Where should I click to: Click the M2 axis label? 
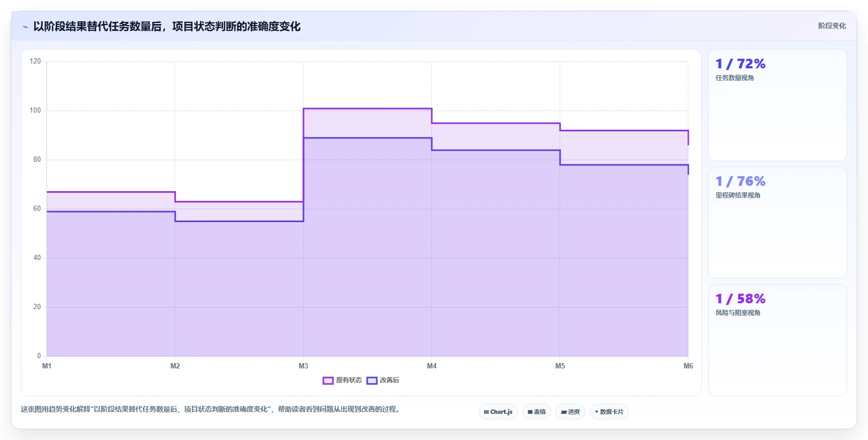[175, 366]
